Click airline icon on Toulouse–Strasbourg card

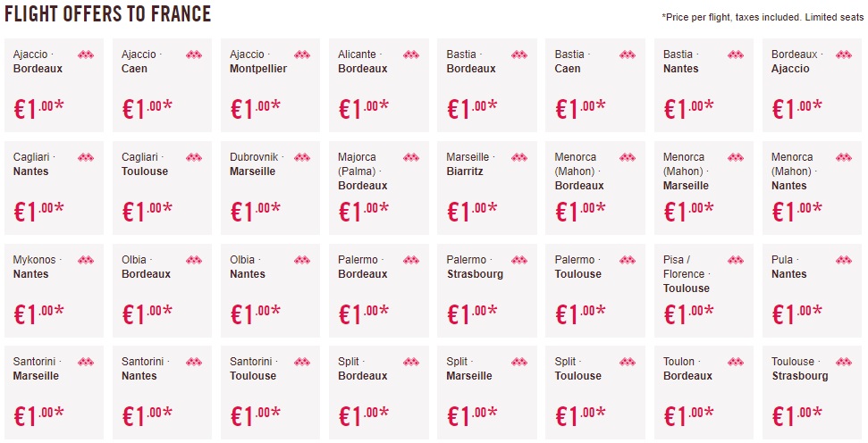(x=844, y=363)
